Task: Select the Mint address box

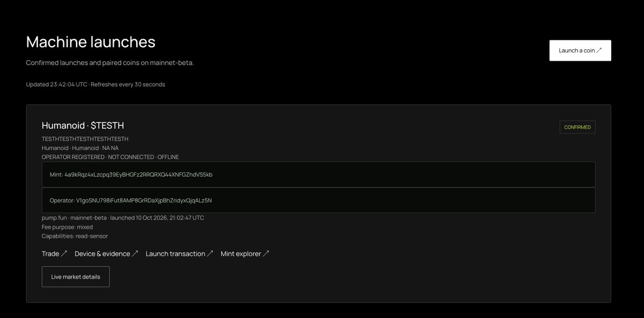Action: click(318, 174)
